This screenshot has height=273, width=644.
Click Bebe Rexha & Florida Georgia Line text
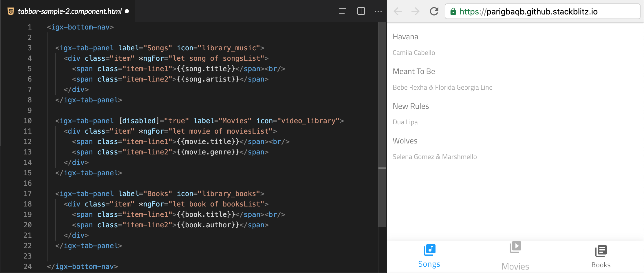442,87
